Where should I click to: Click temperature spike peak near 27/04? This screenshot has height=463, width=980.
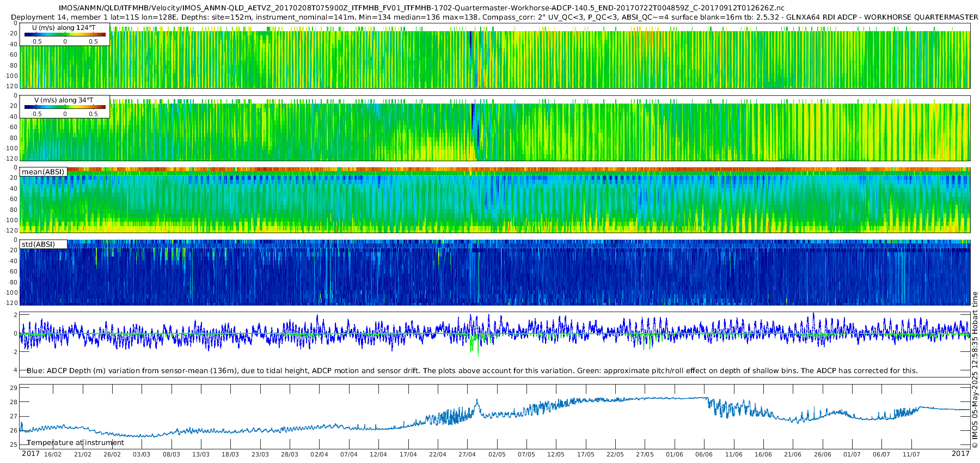click(477, 400)
